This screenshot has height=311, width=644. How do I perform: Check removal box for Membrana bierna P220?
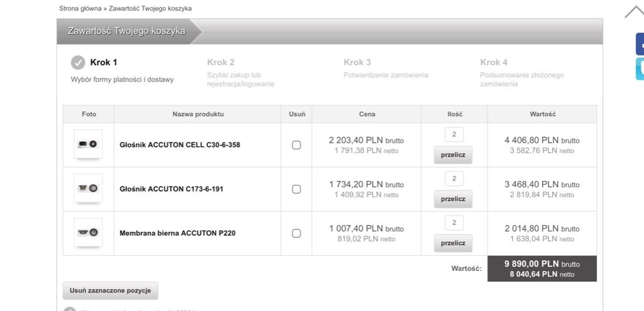(x=296, y=234)
